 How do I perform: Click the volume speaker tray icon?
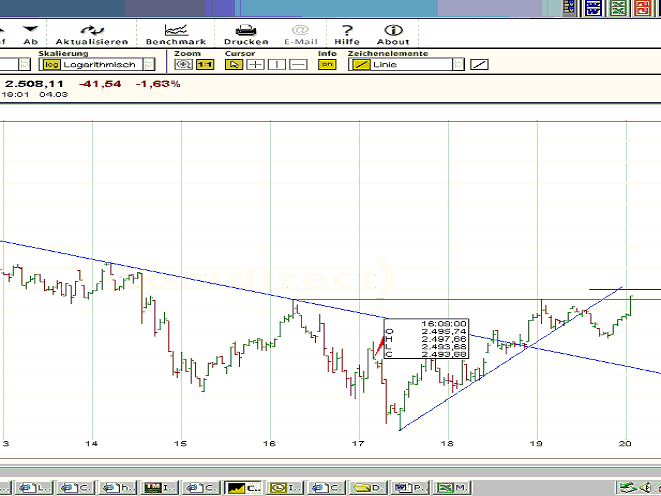click(x=645, y=488)
